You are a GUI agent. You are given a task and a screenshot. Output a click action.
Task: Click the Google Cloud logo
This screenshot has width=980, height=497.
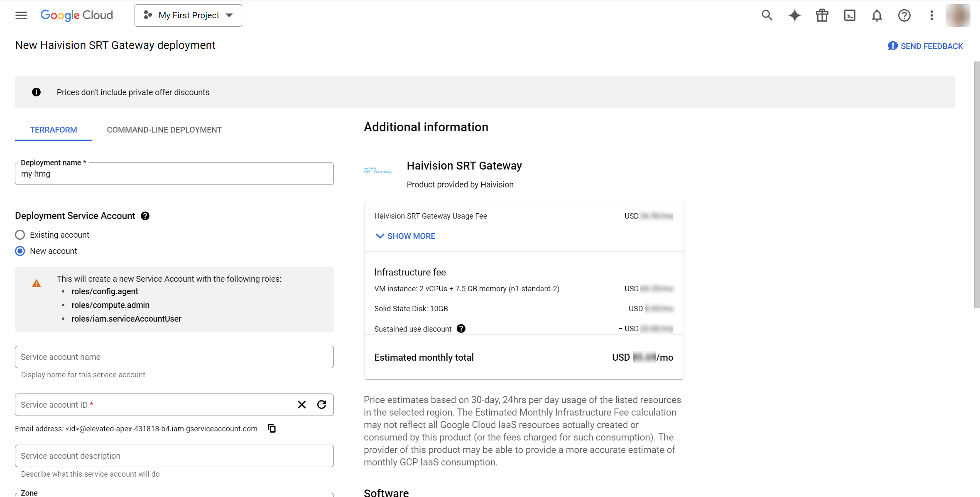point(76,15)
